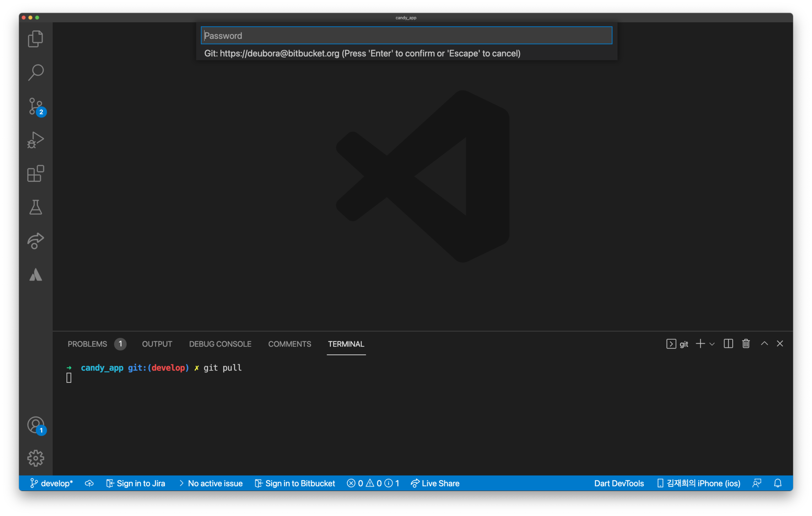Open the Atlassian sidebar icon
Image resolution: width=812 pixels, height=516 pixels.
[35, 275]
